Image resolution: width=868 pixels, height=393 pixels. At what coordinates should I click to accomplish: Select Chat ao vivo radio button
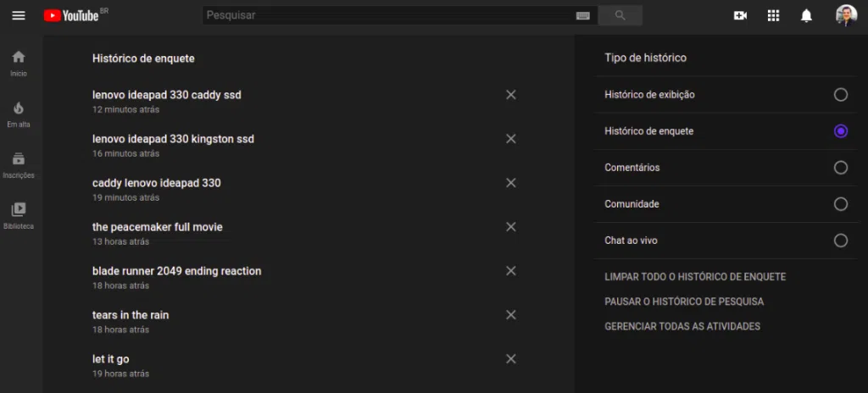pyautogui.click(x=840, y=241)
